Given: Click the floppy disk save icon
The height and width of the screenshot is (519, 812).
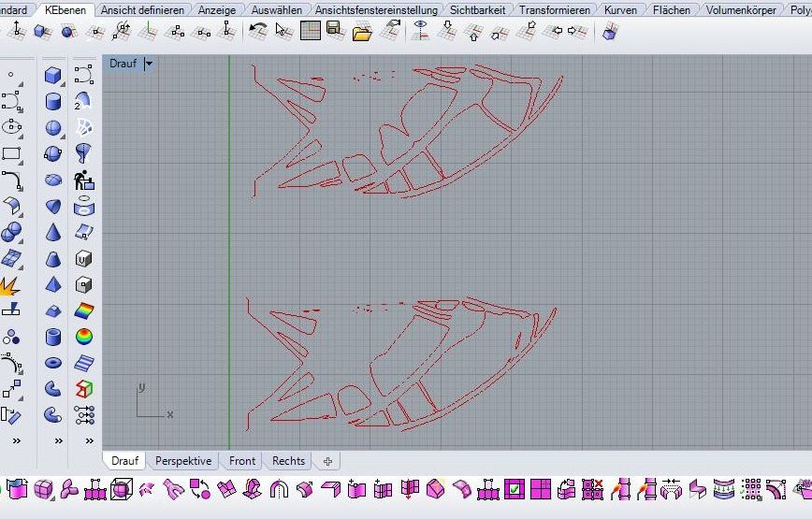Looking at the screenshot, I should 335,31.
